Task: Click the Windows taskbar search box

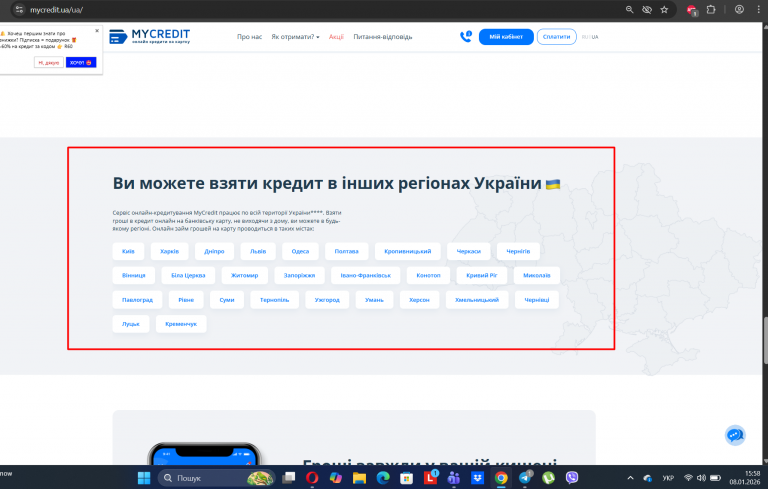Action: [x=216, y=478]
